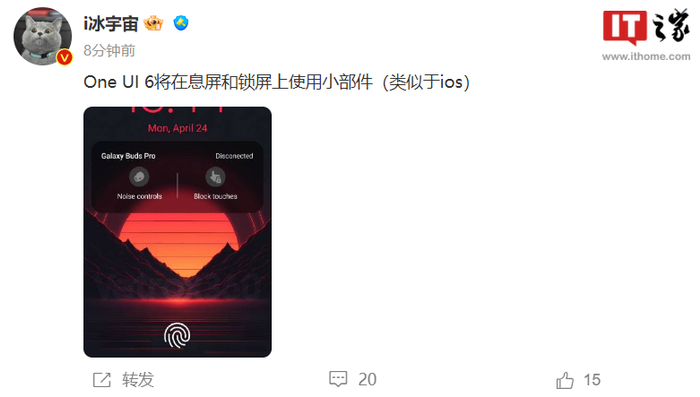
Task: Like the post with thumbs-up icon
Action: [565, 380]
